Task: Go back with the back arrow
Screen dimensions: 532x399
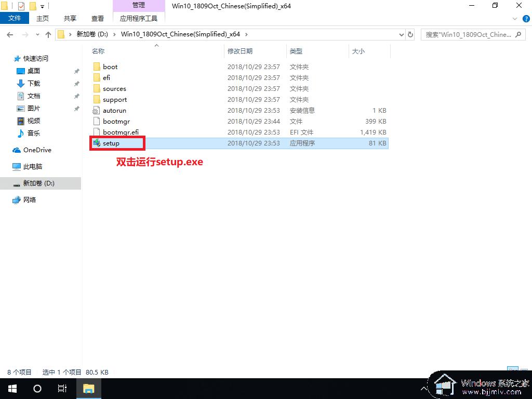Action: tap(10, 34)
